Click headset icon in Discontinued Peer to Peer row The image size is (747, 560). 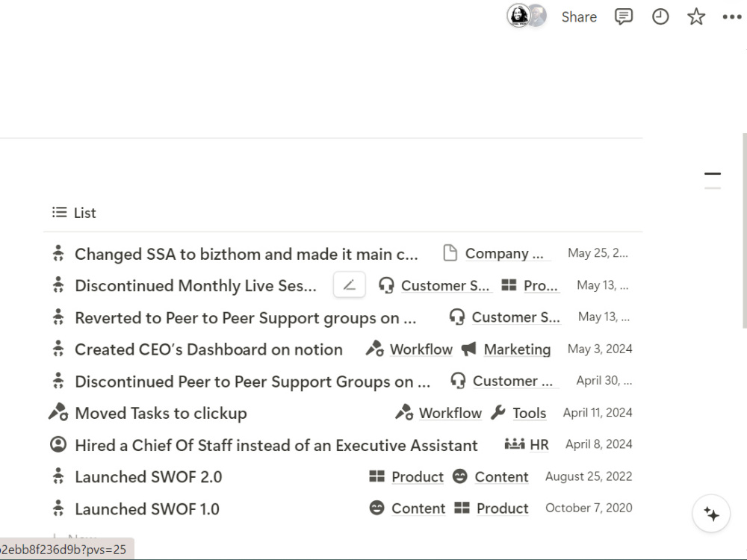click(x=458, y=381)
